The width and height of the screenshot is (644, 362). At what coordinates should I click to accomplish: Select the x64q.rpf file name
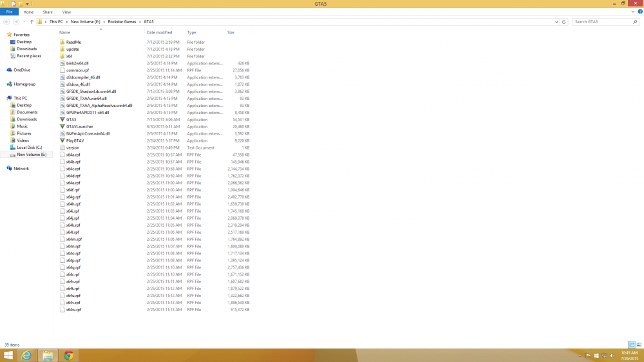click(73, 267)
